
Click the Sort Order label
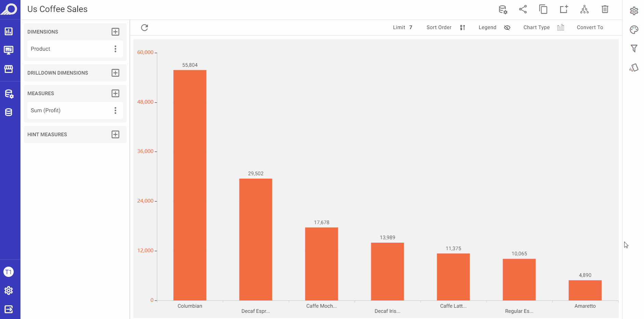439,27
